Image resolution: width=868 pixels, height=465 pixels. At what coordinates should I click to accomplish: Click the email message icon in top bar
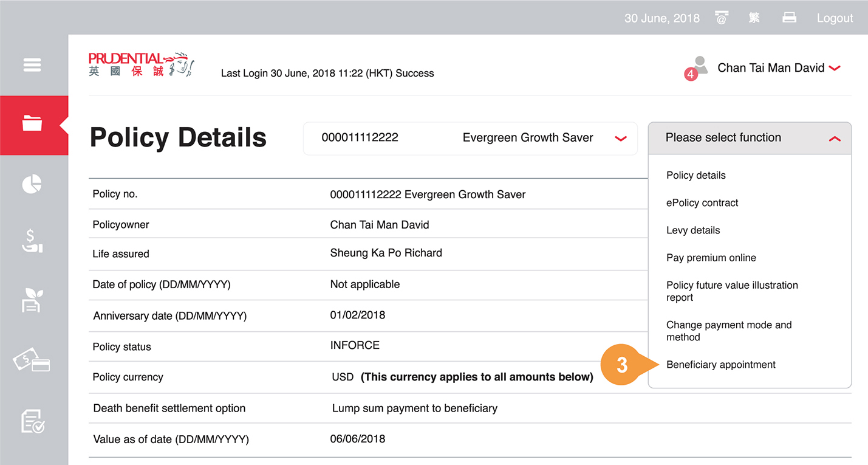tap(722, 18)
